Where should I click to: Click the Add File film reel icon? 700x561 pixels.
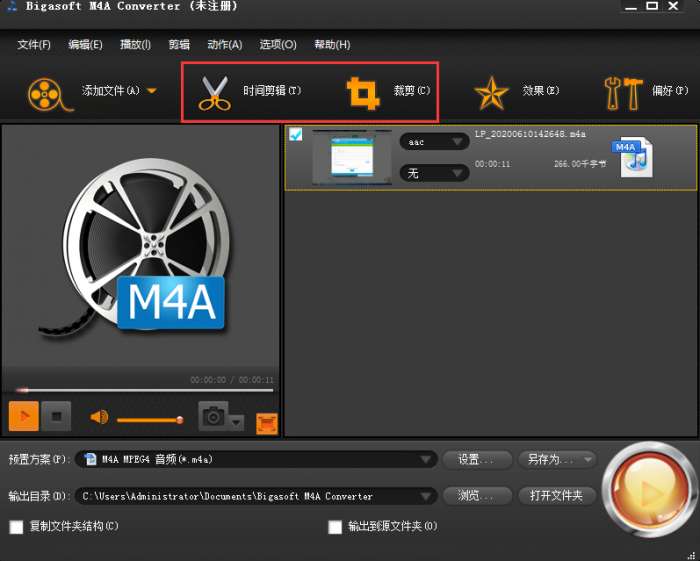pos(49,94)
